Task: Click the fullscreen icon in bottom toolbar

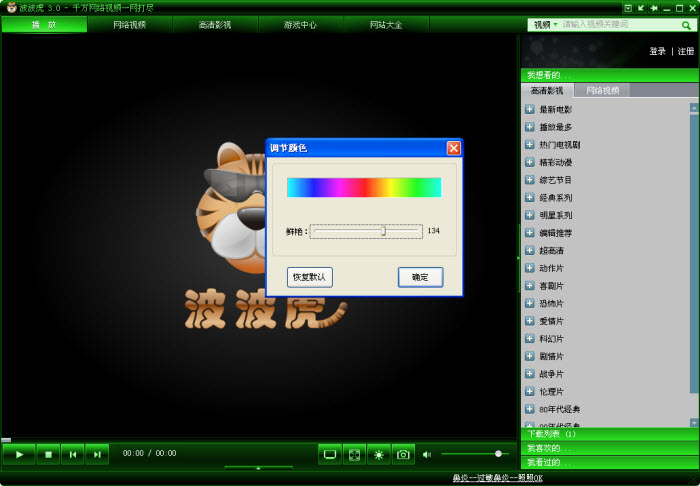Action: tap(354, 454)
